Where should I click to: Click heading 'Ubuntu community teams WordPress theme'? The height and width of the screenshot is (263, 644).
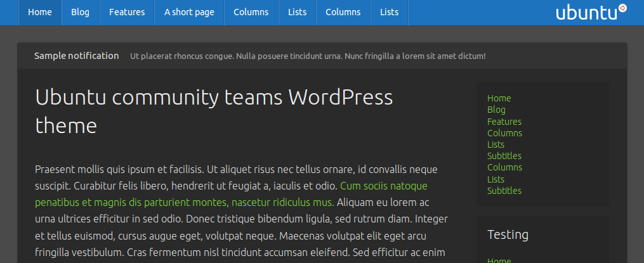(x=214, y=111)
